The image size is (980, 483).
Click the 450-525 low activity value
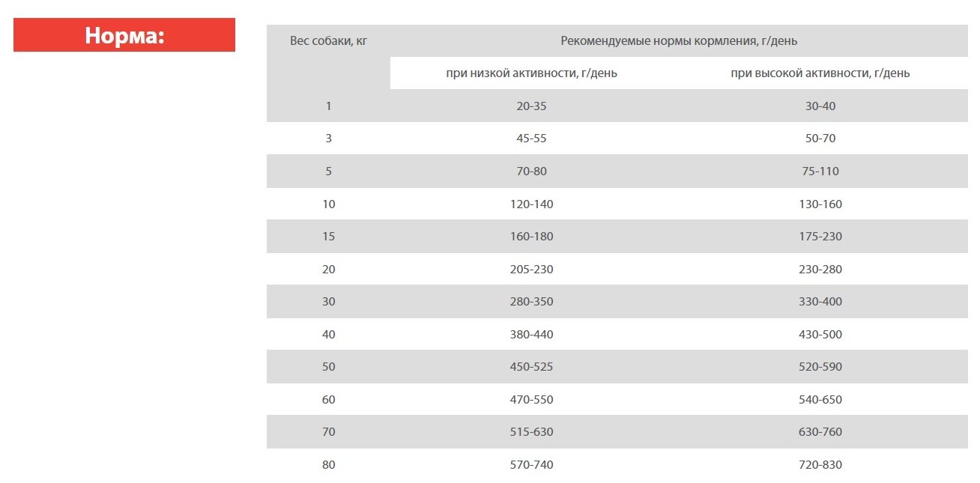(532, 367)
